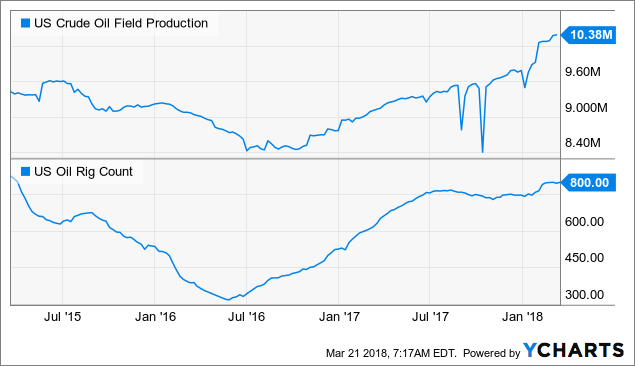Click the 9.60M axis label

click(583, 72)
